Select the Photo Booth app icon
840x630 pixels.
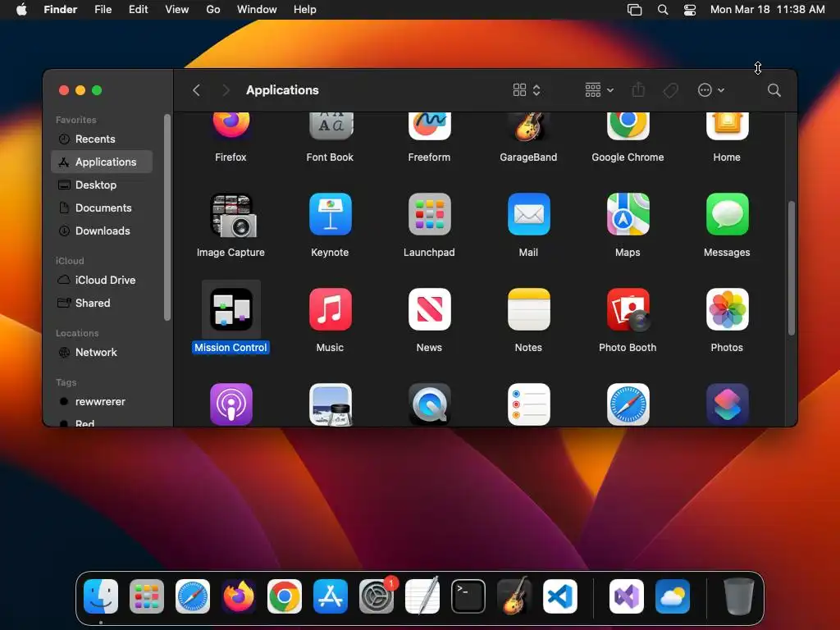628,309
